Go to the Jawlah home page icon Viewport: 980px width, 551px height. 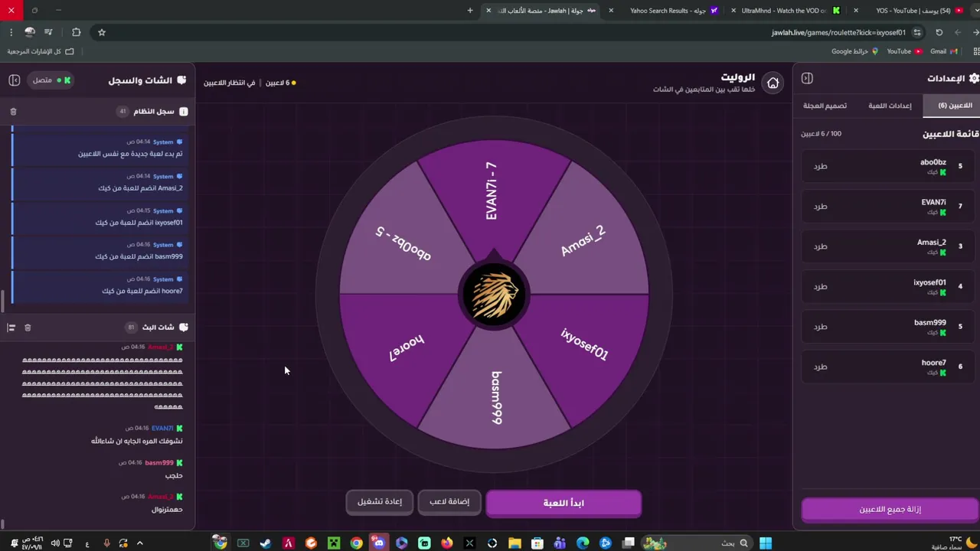point(773,83)
